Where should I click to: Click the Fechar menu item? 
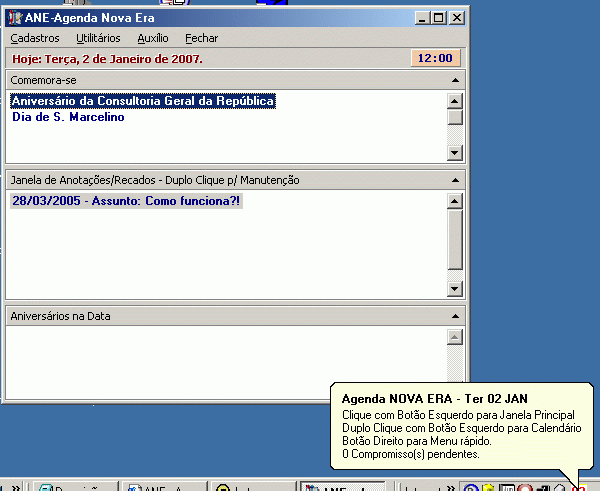201,38
